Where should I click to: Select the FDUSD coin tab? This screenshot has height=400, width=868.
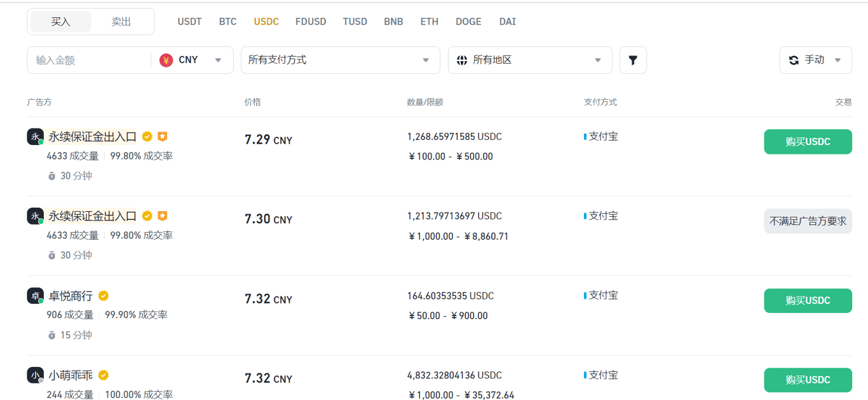click(311, 22)
